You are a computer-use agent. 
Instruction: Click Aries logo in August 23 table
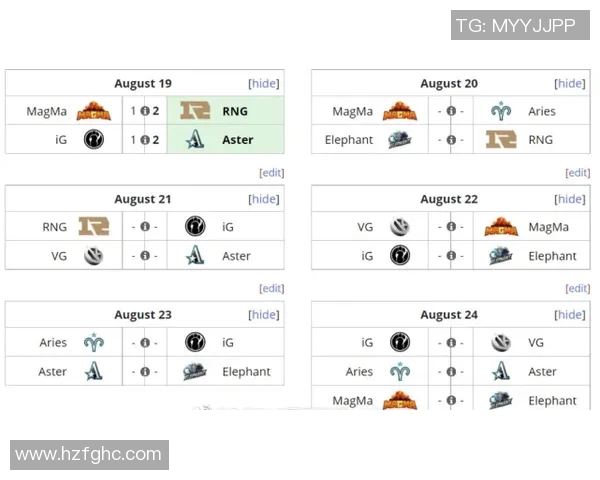(94, 343)
